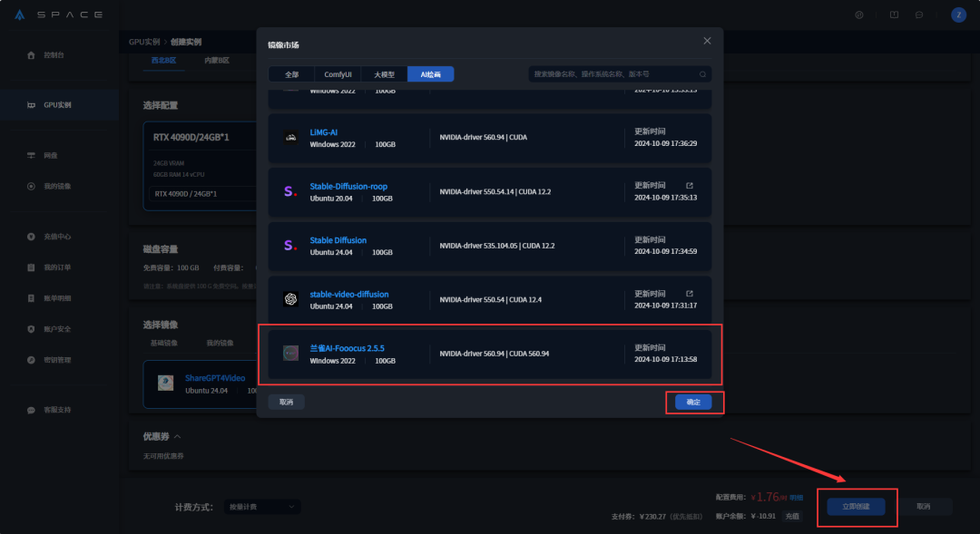Click the message bubble icon in header

(919, 15)
